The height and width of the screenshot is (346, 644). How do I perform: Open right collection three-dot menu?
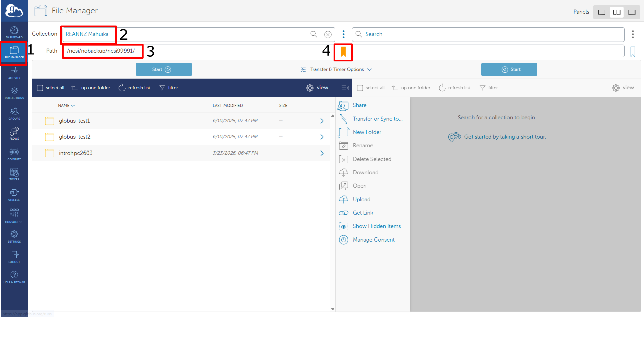633,34
